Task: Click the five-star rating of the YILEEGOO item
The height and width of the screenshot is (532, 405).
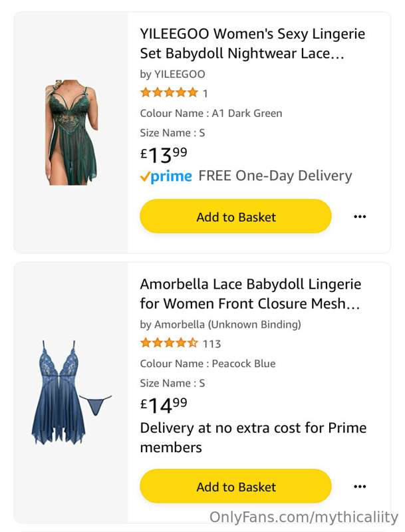Action: [169, 92]
